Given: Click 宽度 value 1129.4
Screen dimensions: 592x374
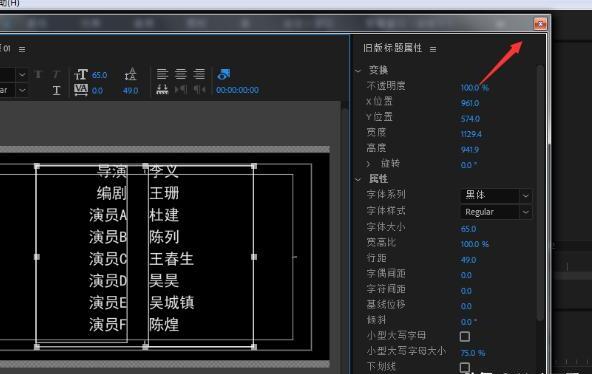Looking at the screenshot, I should (471, 134).
